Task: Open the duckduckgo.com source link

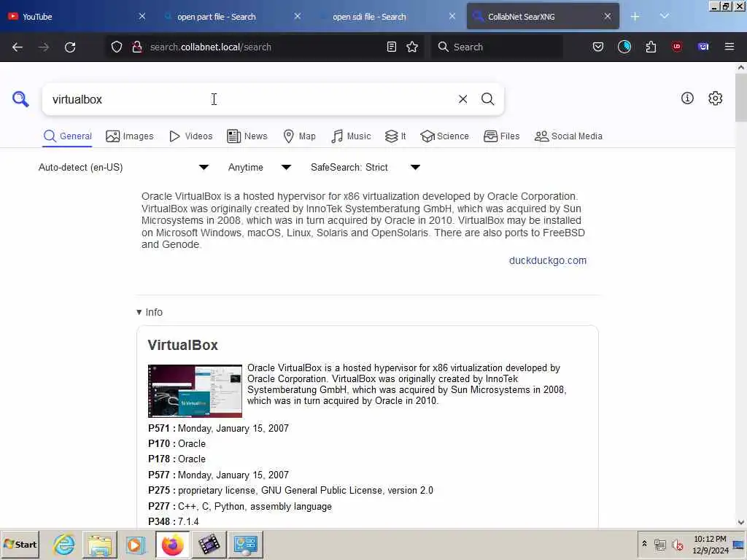Action: tap(547, 260)
